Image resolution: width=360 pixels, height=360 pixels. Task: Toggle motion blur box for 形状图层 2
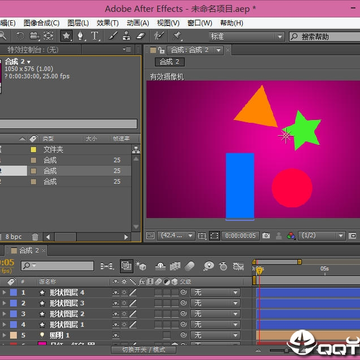158,314
